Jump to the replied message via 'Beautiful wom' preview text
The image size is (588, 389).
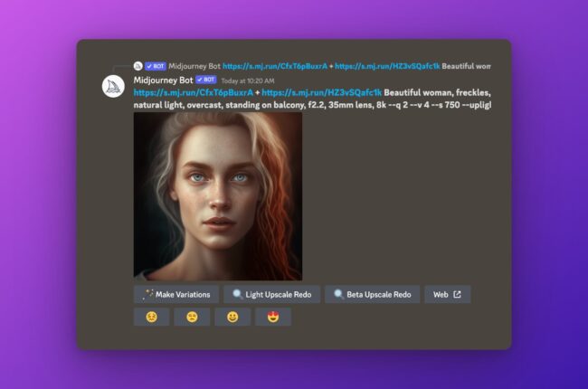tap(466, 66)
